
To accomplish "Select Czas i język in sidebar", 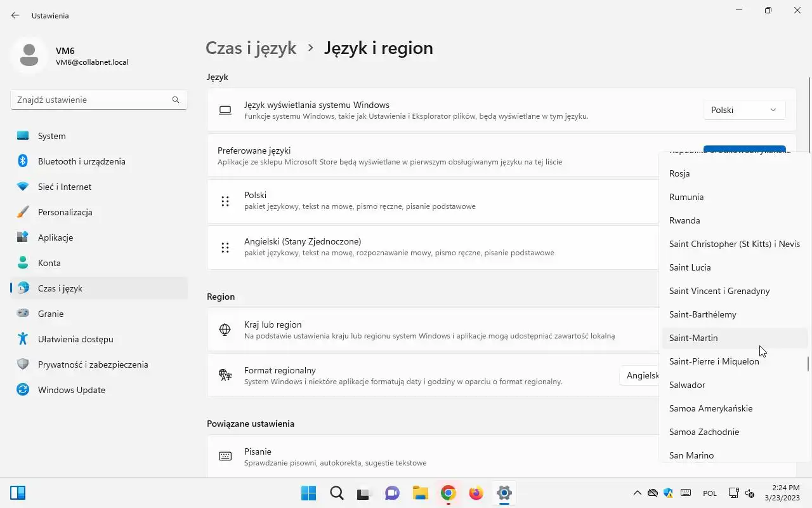I will (99, 288).
